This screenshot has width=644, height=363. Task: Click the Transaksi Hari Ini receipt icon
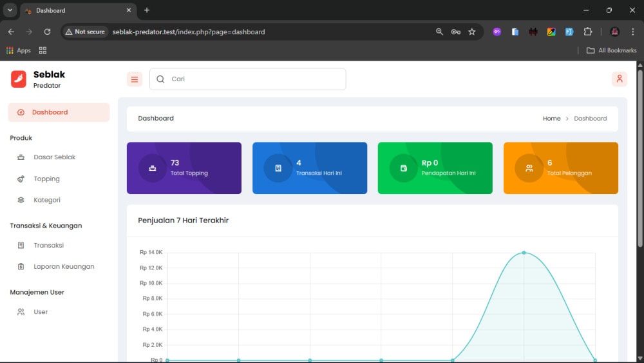[278, 168]
